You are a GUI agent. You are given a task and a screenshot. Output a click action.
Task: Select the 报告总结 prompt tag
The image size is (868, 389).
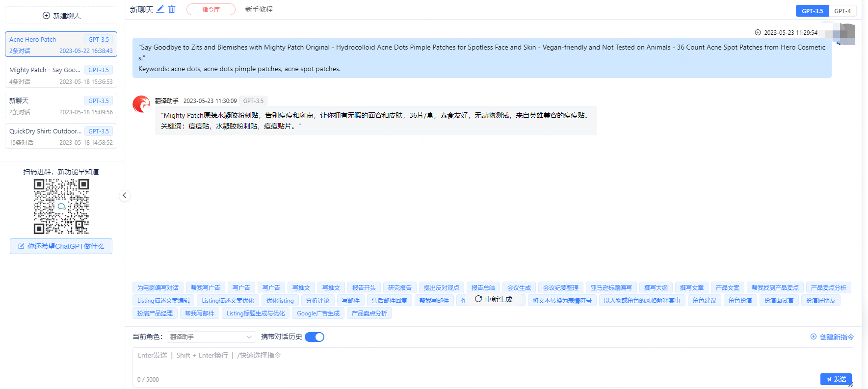click(483, 287)
